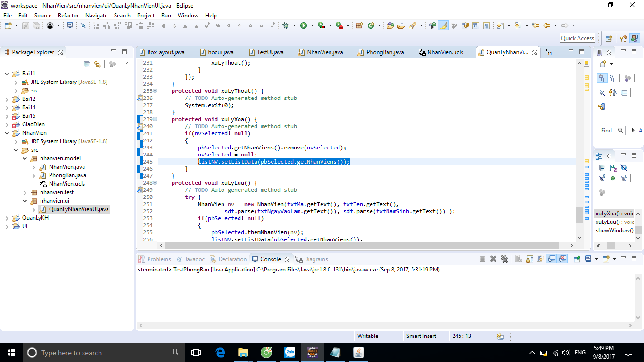Image resolution: width=644 pixels, height=362 pixels.
Task: Pin the Console view
Action: point(577,259)
